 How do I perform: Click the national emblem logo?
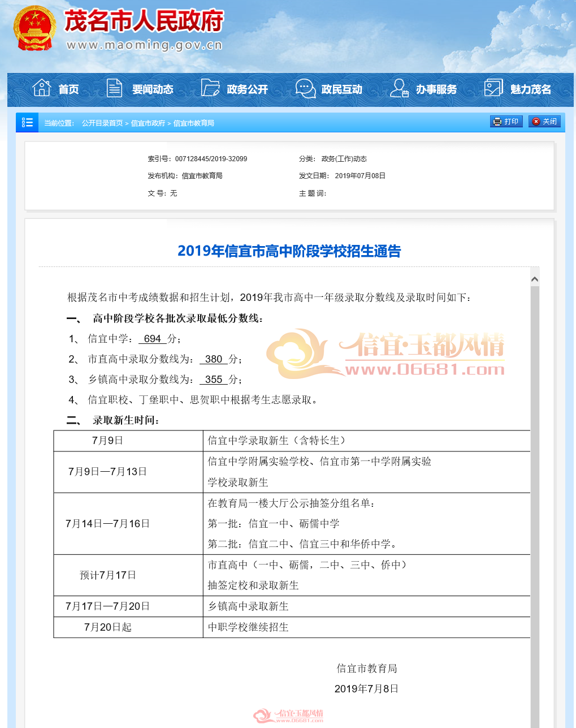35,29
